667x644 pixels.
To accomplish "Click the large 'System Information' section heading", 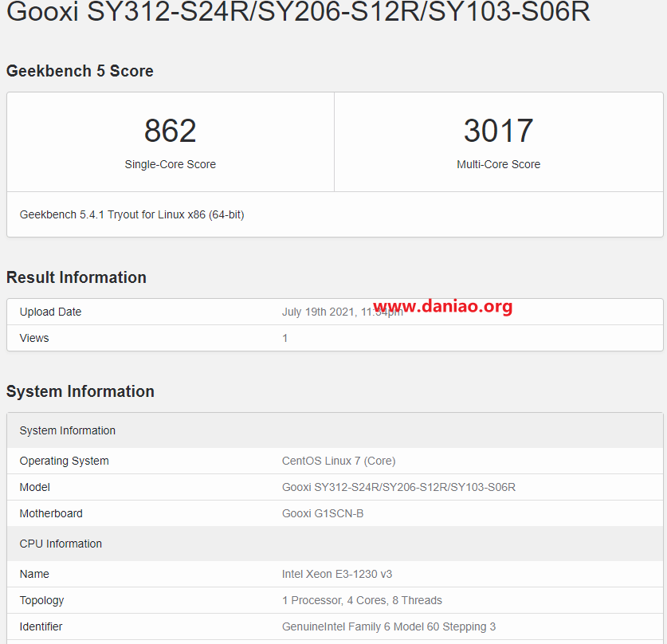I will point(80,391).
